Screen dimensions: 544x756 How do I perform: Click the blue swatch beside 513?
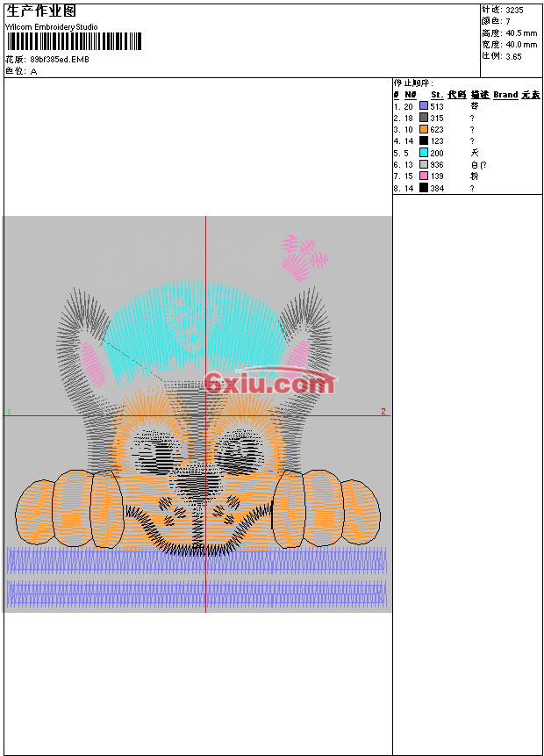click(x=424, y=105)
